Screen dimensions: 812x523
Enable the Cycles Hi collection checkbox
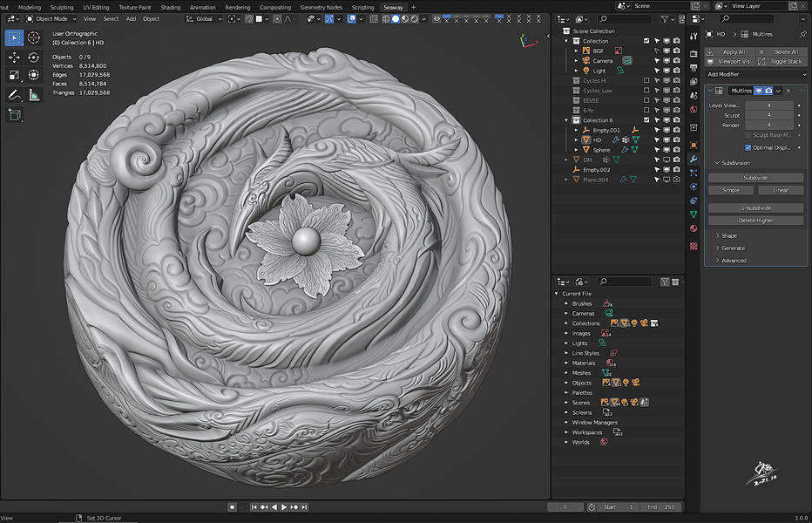(x=646, y=80)
